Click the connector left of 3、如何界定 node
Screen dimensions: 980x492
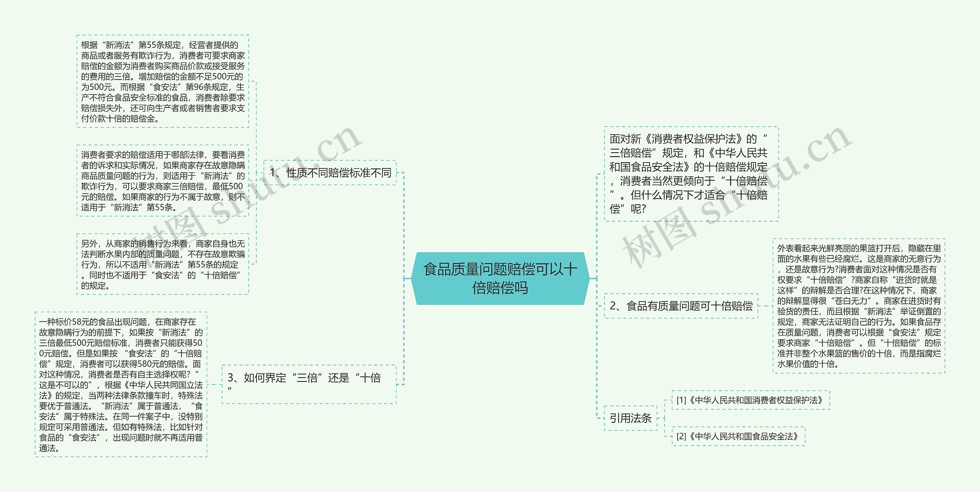[215, 384]
